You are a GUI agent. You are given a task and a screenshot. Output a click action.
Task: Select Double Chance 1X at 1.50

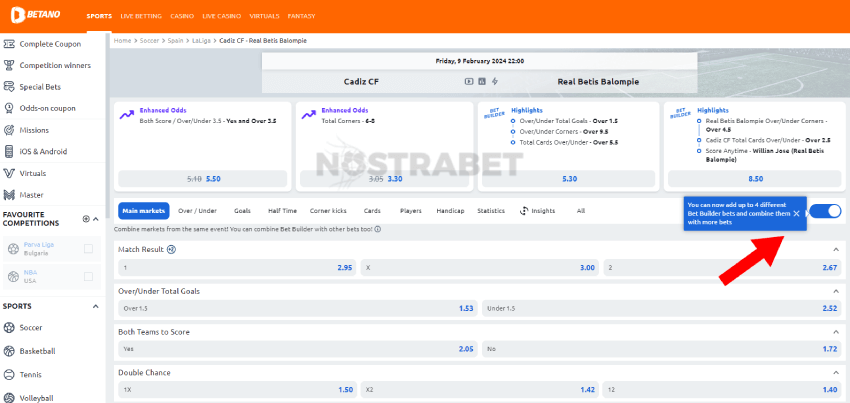pyautogui.click(x=237, y=389)
